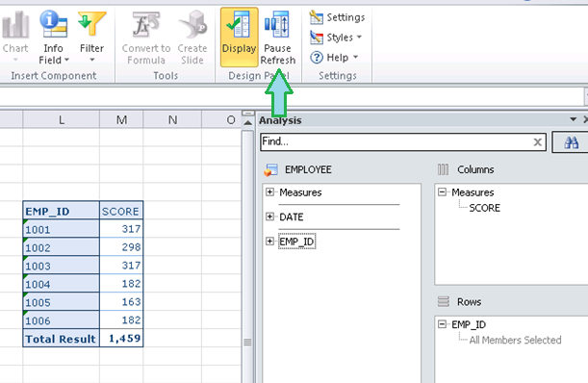Select Measures in the EMPLOYEE tree
Screen dimensions: 588x383
(x=300, y=192)
